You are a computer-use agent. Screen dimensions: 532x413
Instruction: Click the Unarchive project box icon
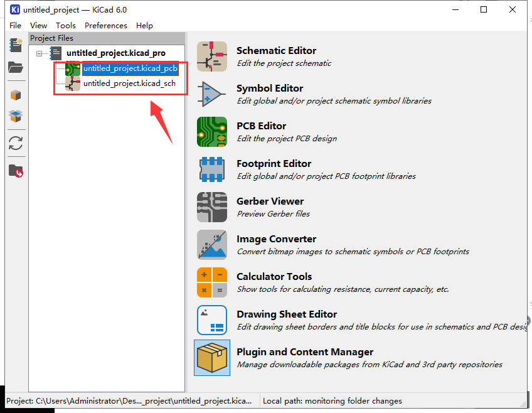click(x=16, y=116)
